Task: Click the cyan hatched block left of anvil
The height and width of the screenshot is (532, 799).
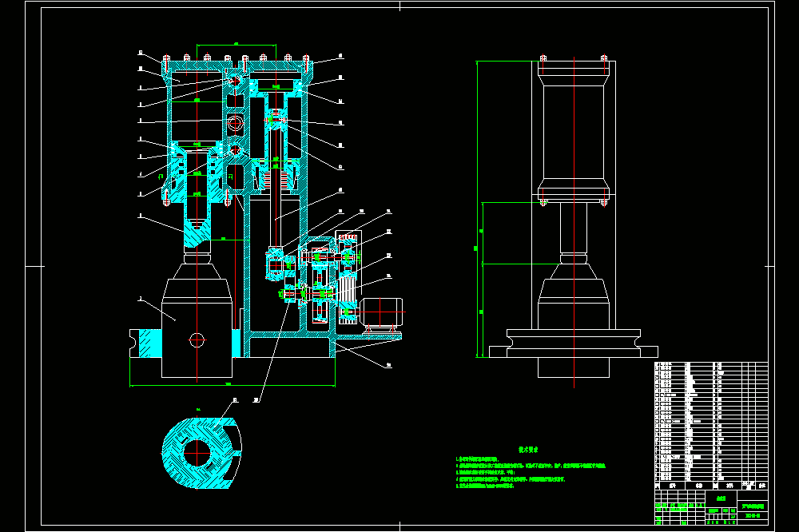Action: click(x=150, y=343)
